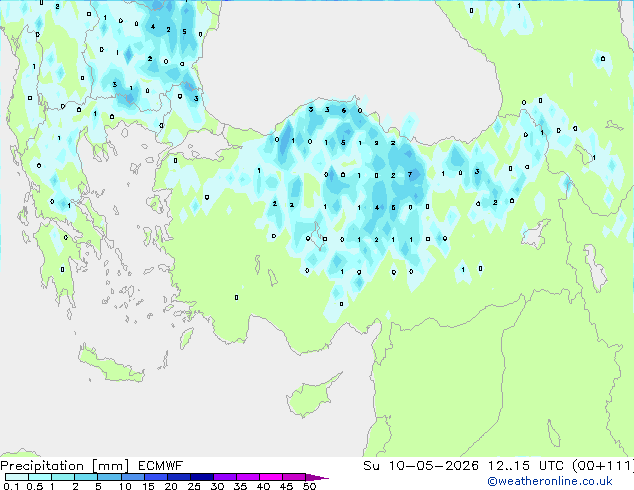Pick the 15–20 mm legend swatch
Image resolution: width=634 pixels, height=490 pixels.
156,477
